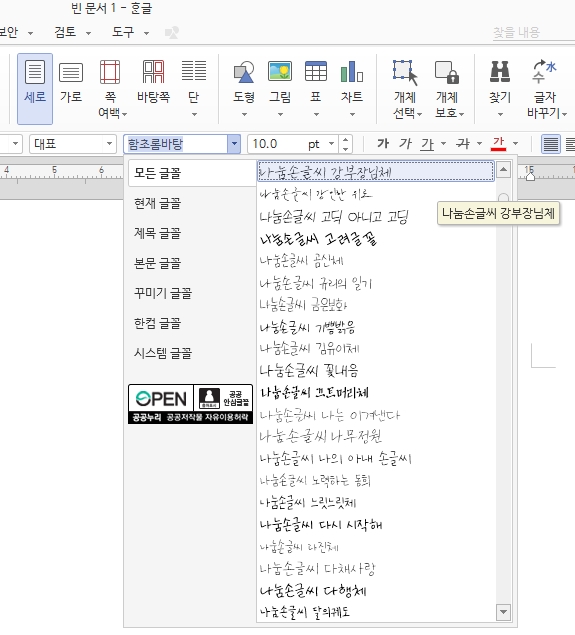575x635 pixels.
Task: Choose font 나눔손글씨 꽃내음
Action: (x=376, y=371)
